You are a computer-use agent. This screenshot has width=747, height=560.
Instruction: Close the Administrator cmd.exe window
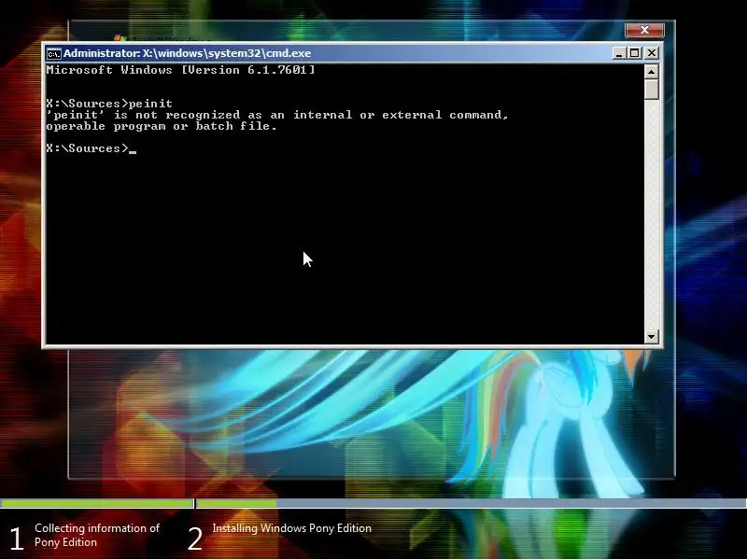tap(651, 53)
